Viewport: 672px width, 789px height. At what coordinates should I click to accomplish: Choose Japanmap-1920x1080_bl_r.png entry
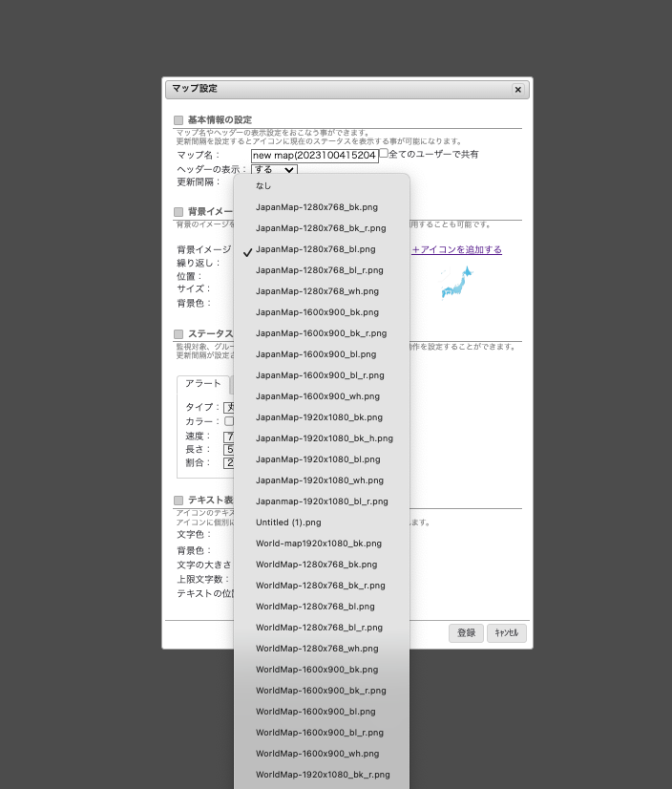[322, 501]
